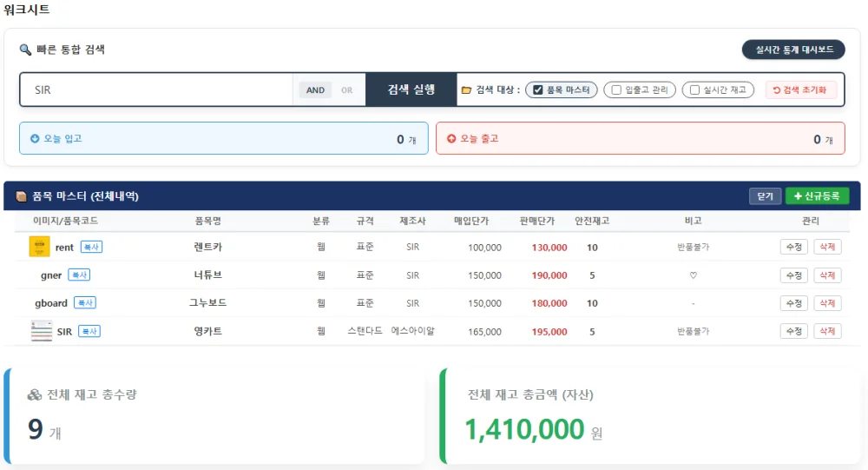Click purchase price 165,000

[x=485, y=332]
